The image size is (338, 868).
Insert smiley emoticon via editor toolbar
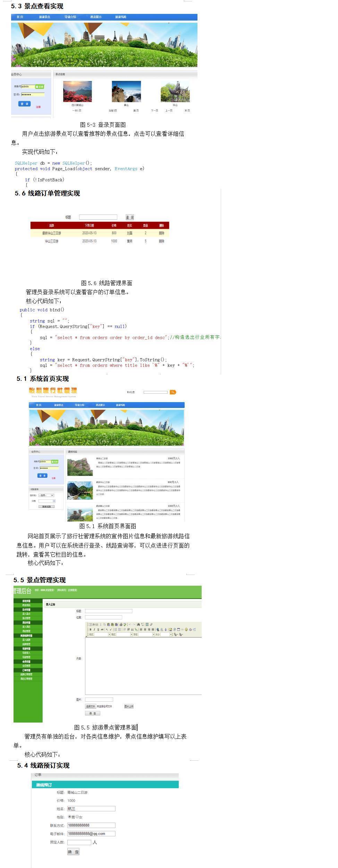coord(186,629)
